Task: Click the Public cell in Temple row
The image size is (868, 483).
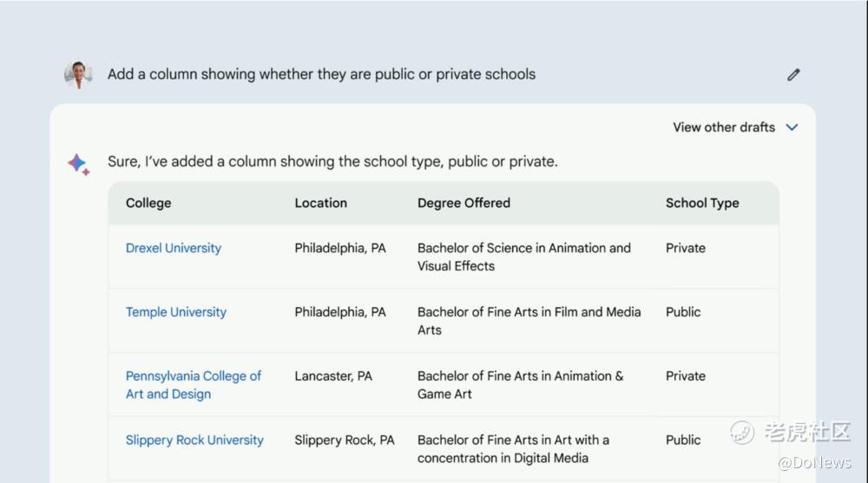Action: (x=683, y=312)
